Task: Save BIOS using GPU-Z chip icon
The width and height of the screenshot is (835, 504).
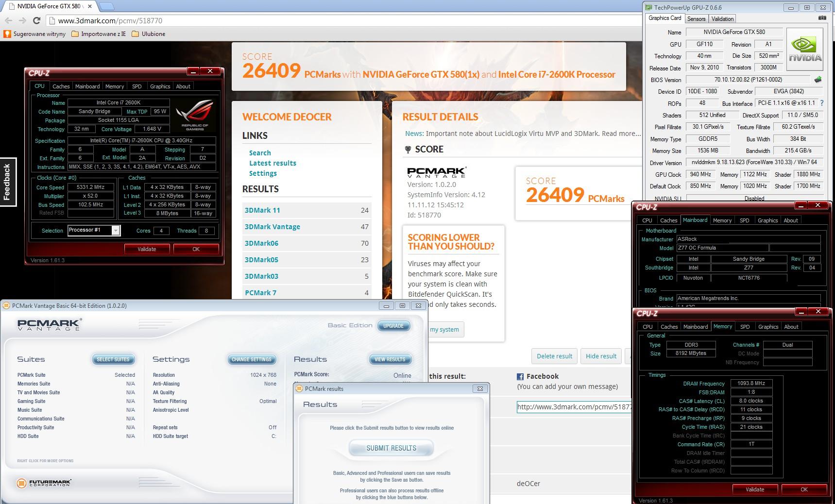Action: point(818,80)
